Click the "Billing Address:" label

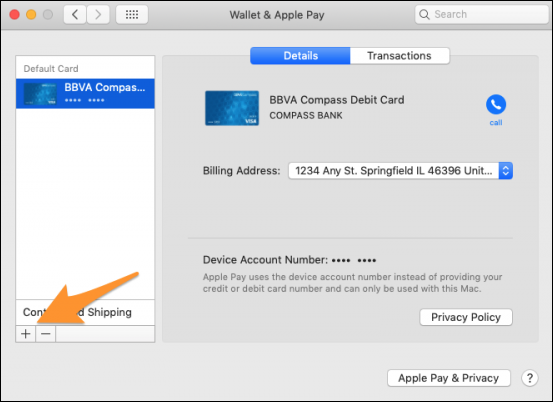(x=242, y=171)
